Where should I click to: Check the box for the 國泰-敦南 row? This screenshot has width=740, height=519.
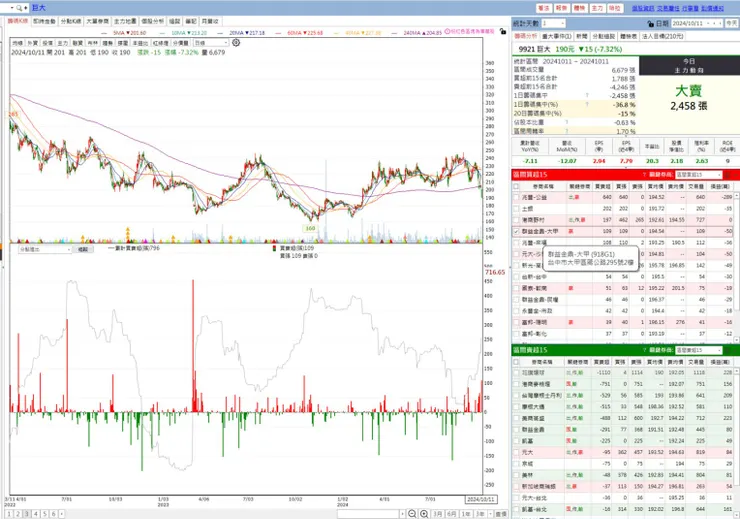pos(516,288)
